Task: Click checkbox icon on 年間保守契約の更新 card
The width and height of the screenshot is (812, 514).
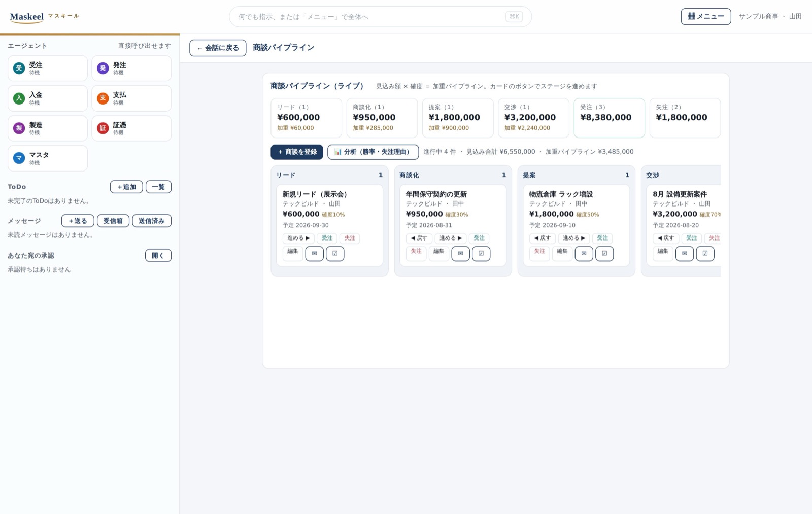Action: coord(481,254)
